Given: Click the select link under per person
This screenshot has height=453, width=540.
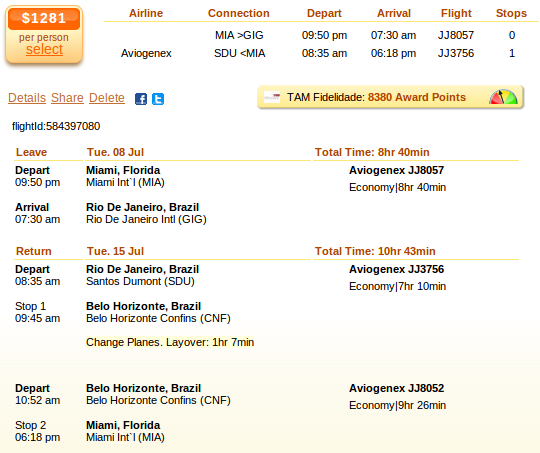Looking at the screenshot, I should pyautogui.click(x=44, y=49).
